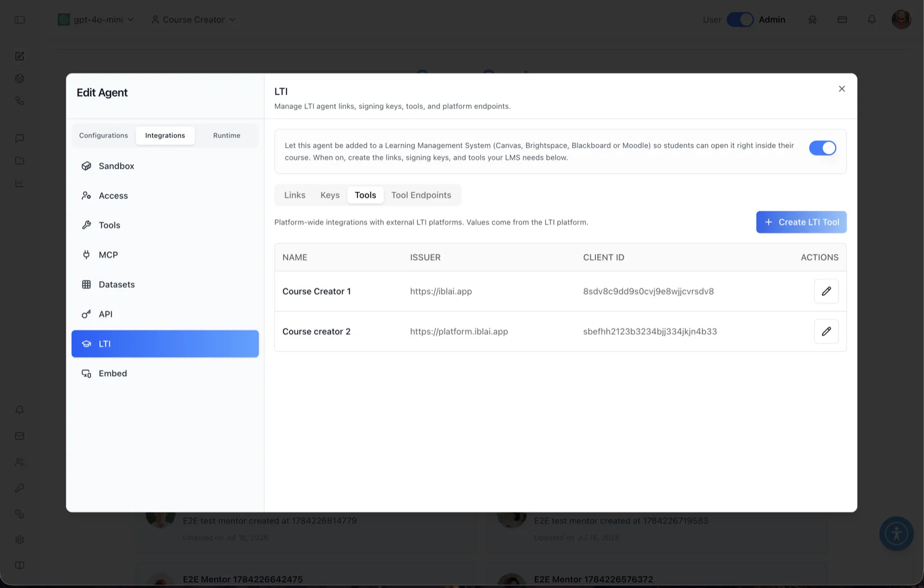Open the Tool Endpoints tab
Viewport: 924px width, 588px height.
(x=421, y=195)
